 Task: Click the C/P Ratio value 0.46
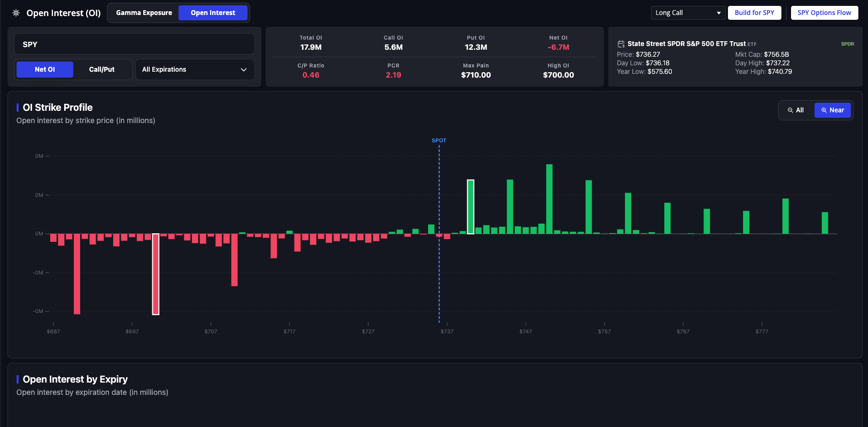point(311,75)
